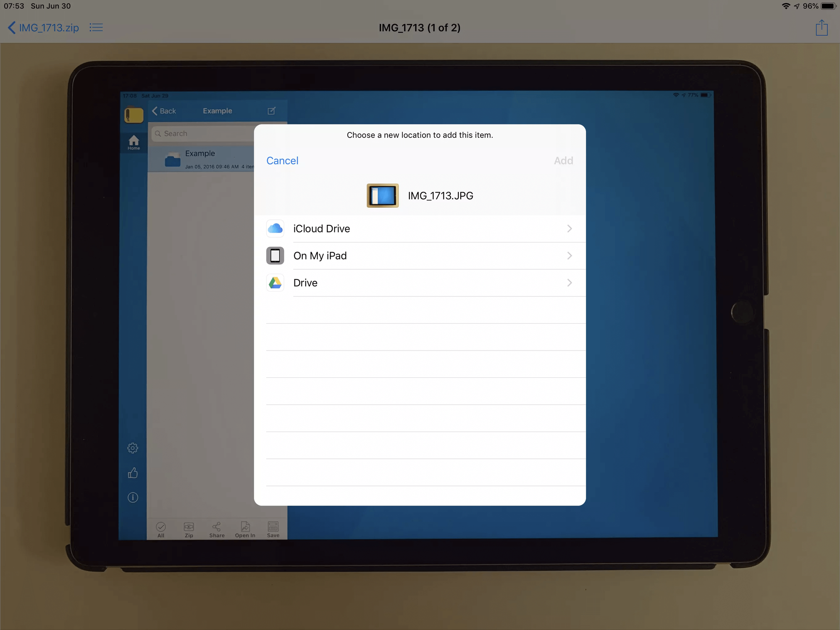Expand the Drive storage option
This screenshot has width=840, height=630.
pos(568,282)
